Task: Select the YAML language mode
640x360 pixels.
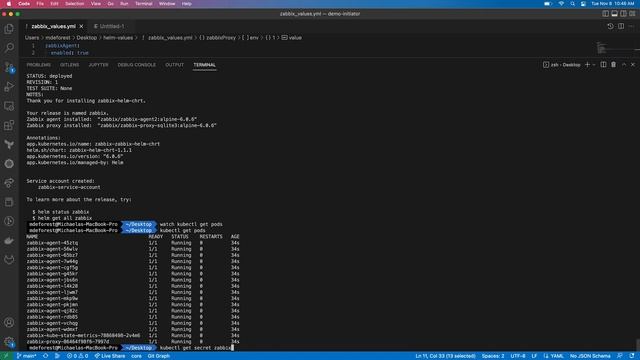Action: (x=557, y=356)
